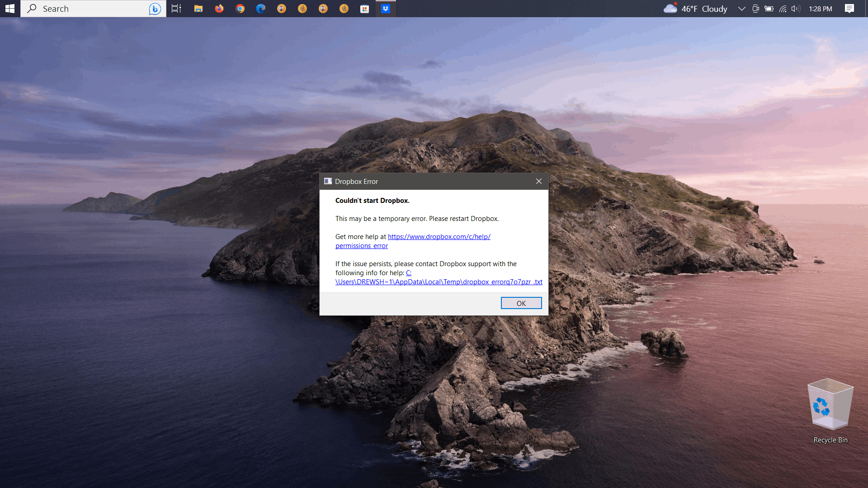Click the Dropbox icon in the taskbar
Screen dimensions: 868x488
385,9
